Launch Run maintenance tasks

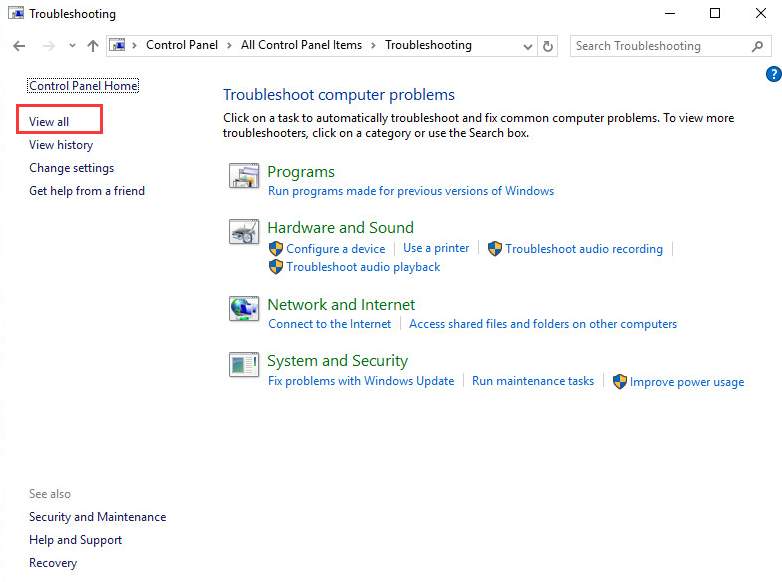tap(533, 381)
